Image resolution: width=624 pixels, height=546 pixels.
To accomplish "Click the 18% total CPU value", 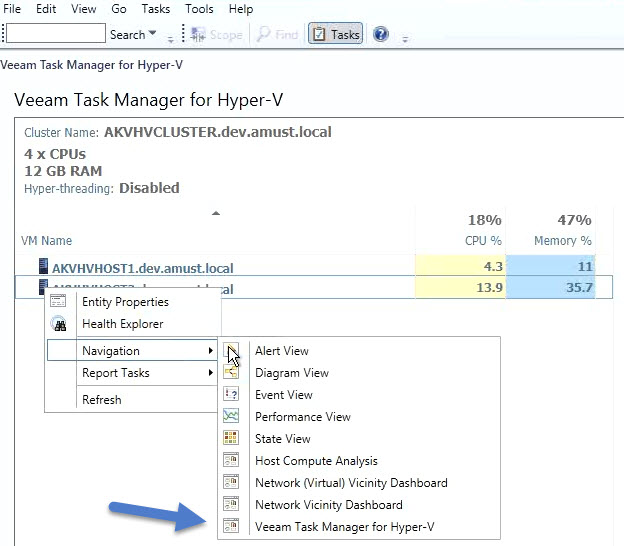I will tap(484, 220).
